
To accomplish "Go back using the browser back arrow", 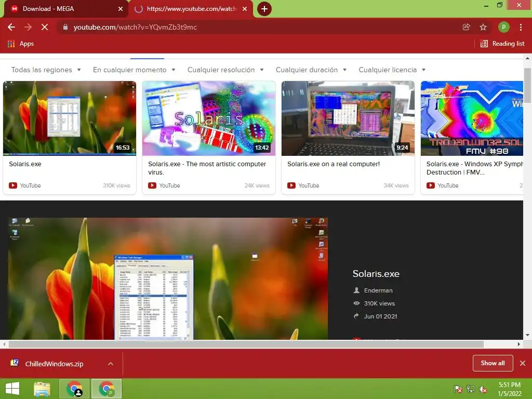I will (x=11, y=27).
